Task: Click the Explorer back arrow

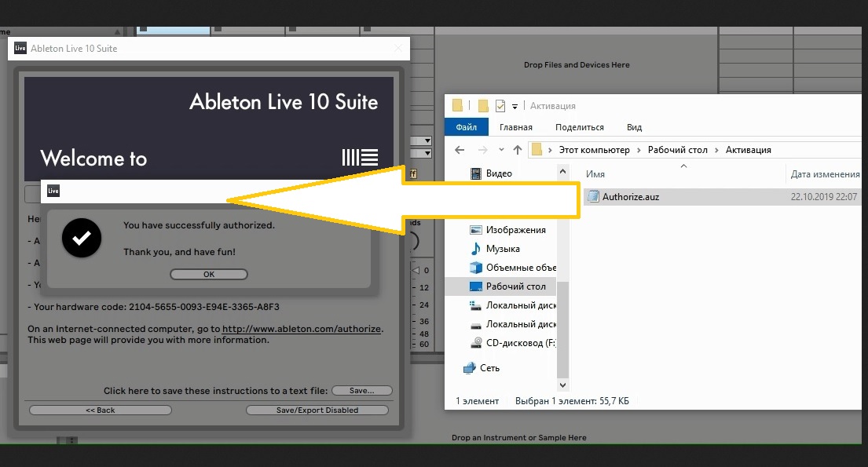Action: [461, 150]
